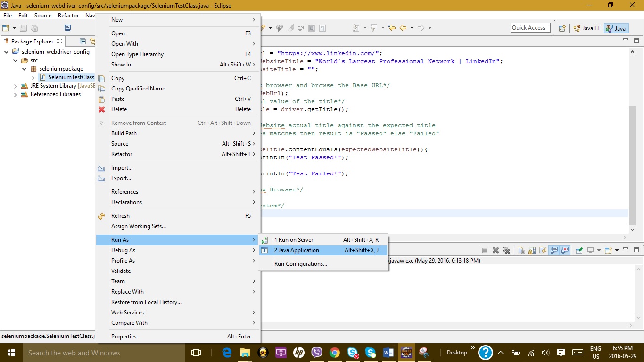Viewport: 644px width, 362px height.
Task: Click Previous Annotation toolbar icon
Action: [374, 28]
